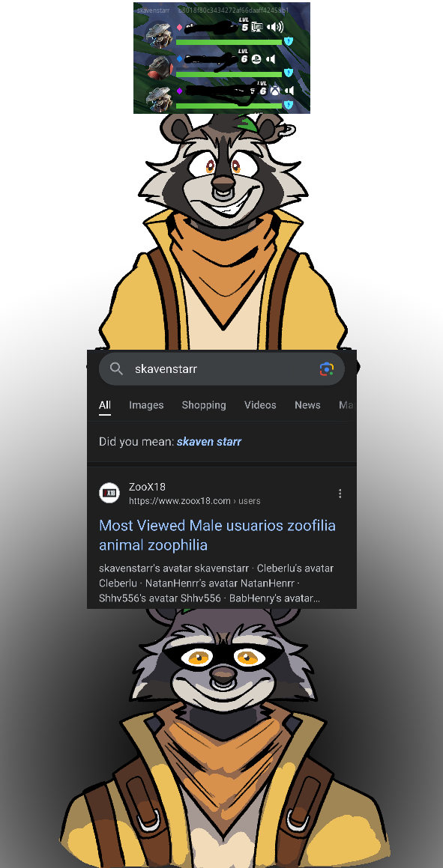Click the PC monitor platform icon on first player
This screenshot has height=868, width=443.
[257, 27]
